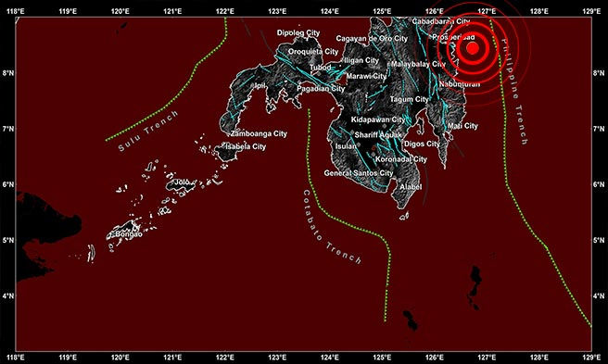Image resolution: width=608 pixels, height=364 pixels.
Task: Select the 121°E label on bottom axis
Action: pyautogui.click(x=173, y=357)
